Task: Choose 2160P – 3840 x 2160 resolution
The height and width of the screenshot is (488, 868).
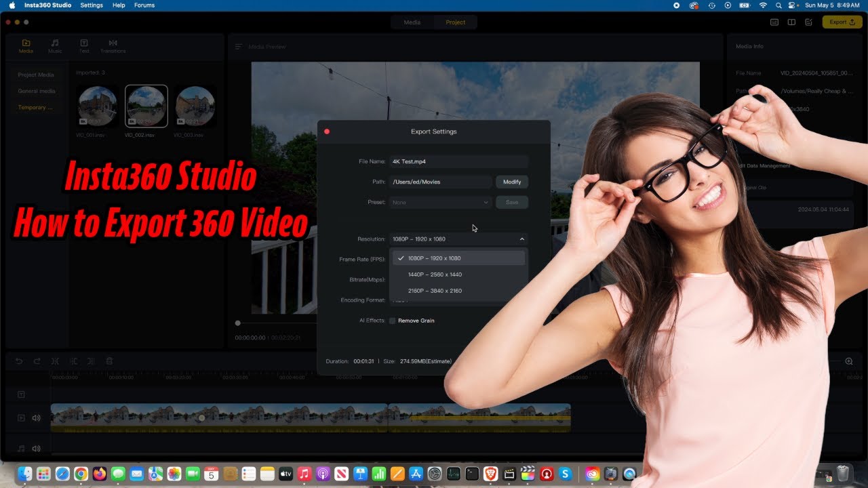Action: (x=458, y=291)
